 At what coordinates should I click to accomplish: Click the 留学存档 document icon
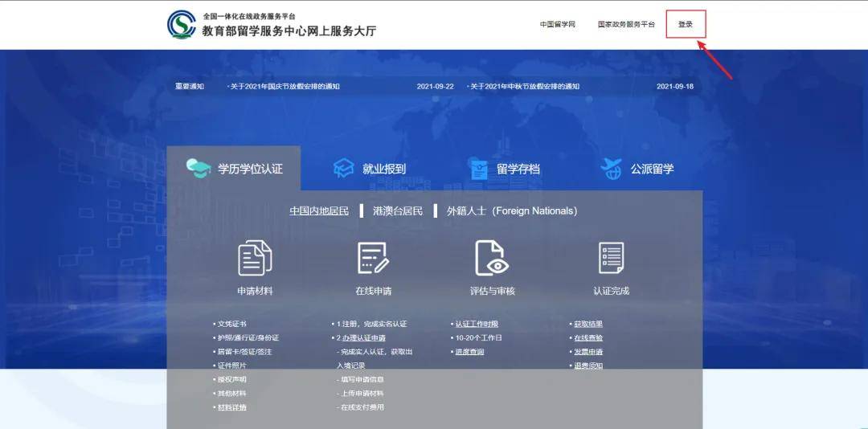click(479, 168)
